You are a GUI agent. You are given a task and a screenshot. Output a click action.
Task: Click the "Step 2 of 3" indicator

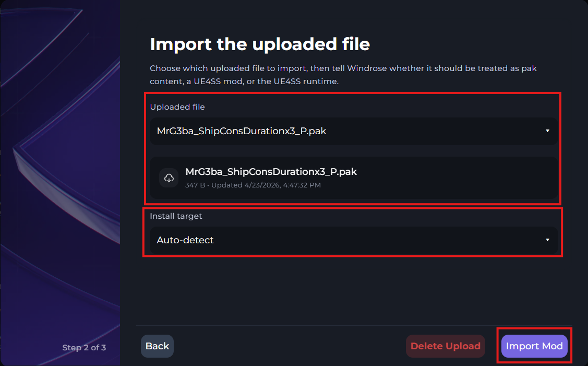point(84,348)
